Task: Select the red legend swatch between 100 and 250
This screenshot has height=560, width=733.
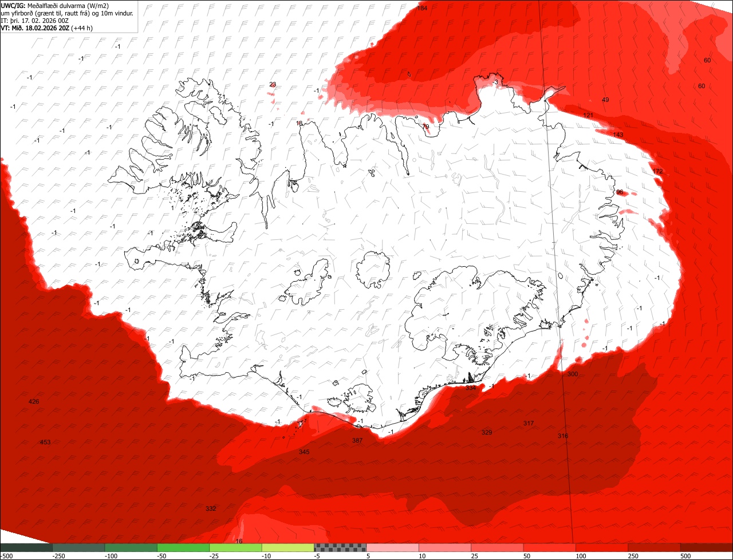Action: click(x=602, y=548)
